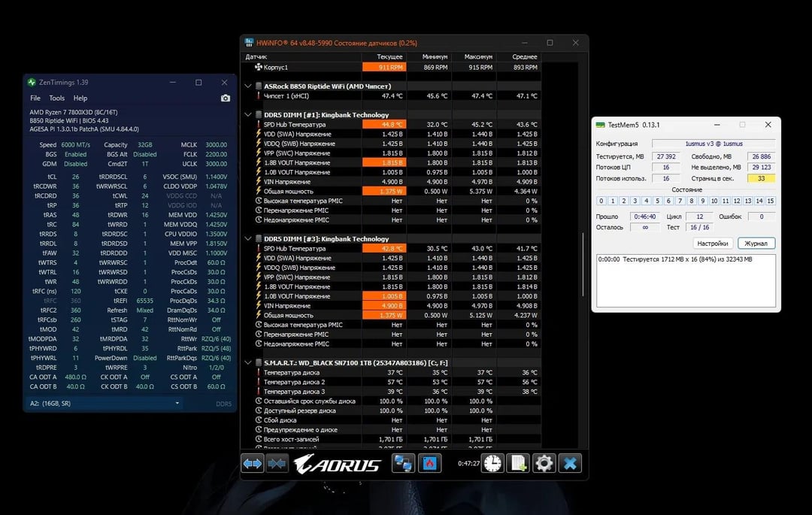Collapse the DDR5 DIMM [#3] Kingbank group
The image size is (812, 515).
pyautogui.click(x=247, y=238)
